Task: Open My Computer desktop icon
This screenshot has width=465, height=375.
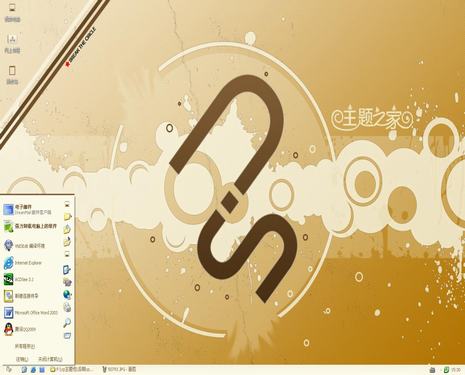Action: 12,12
